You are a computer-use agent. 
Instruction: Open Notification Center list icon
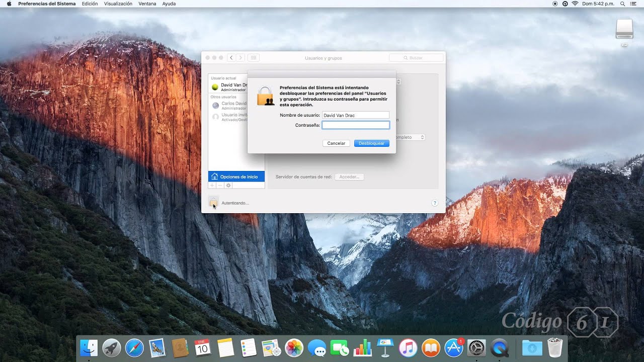tap(633, 4)
